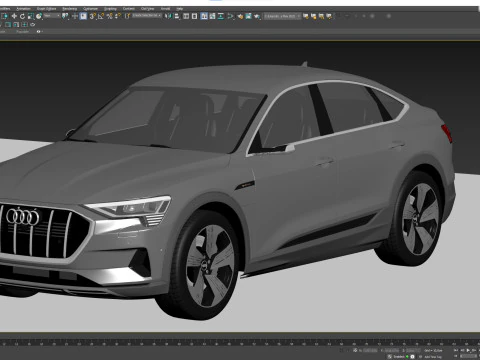Click the current frame number field

pos(469,356)
